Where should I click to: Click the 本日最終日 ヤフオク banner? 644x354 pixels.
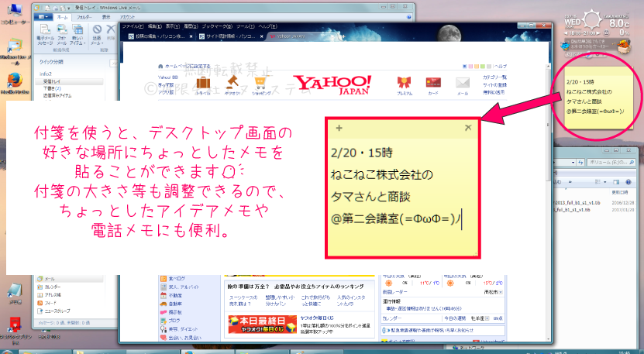click(263, 325)
